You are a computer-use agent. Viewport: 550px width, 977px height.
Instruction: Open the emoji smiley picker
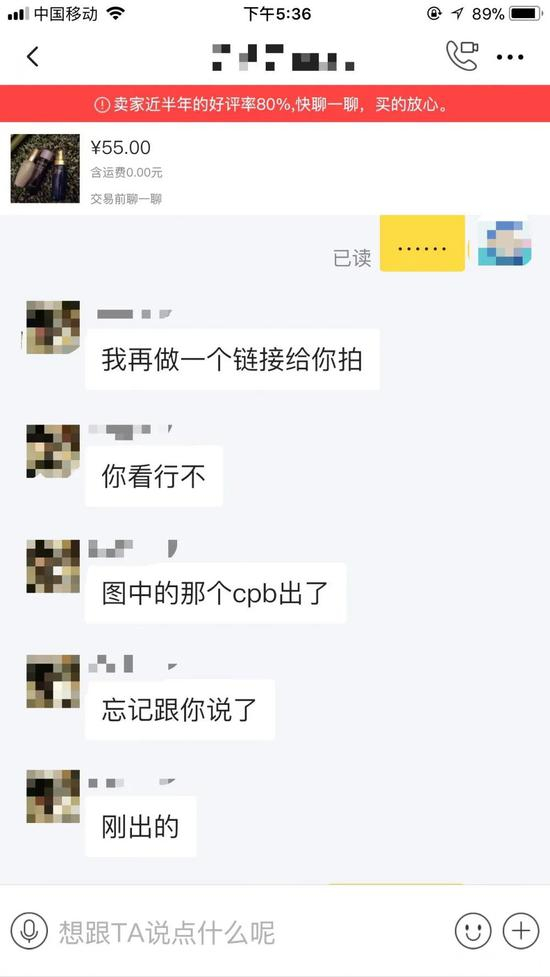tap(473, 930)
